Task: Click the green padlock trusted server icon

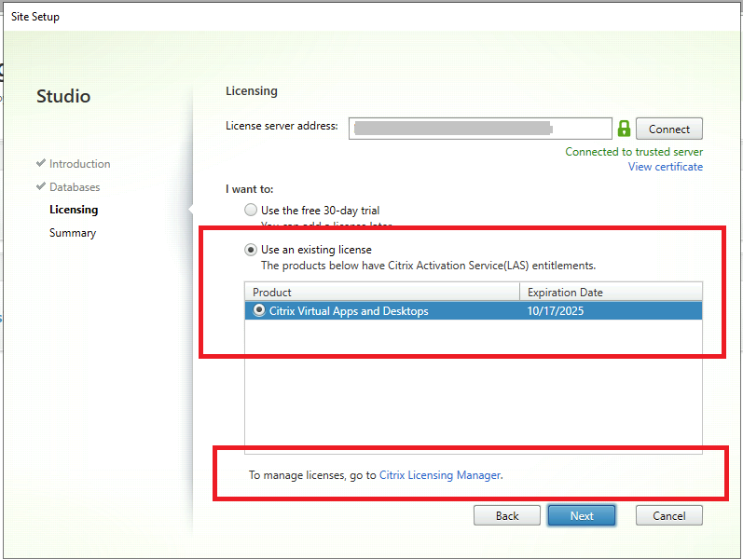Action: (624, 129)
